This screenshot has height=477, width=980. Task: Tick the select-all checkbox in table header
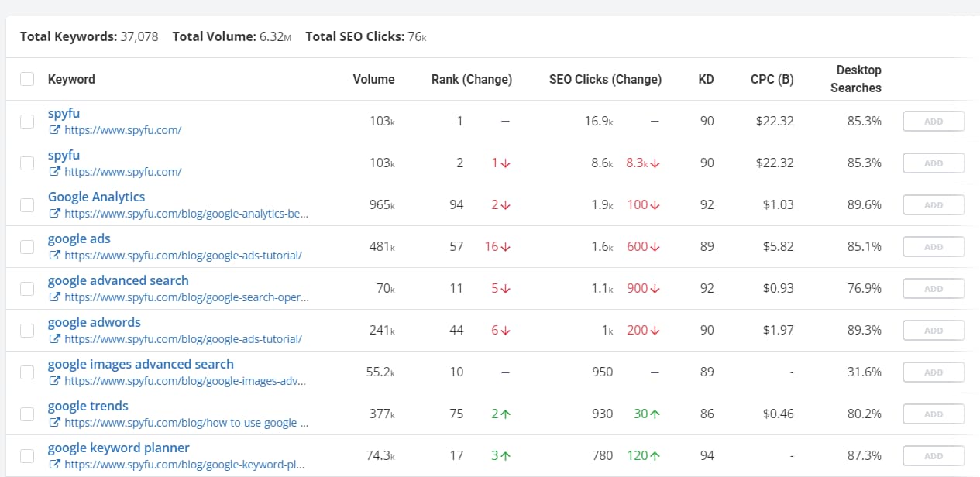pyautogui.click(x=27, y=79)
